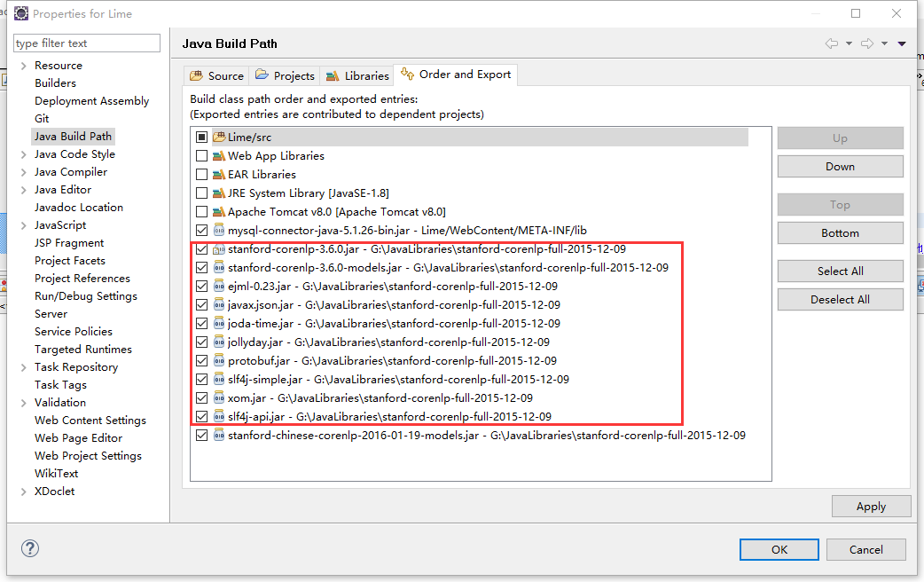Image resolution: width=924 pixels, height=582 pixels.
Task: Switch to the Libraries tab
Action: pyautogui.click(x=356, y=75)
